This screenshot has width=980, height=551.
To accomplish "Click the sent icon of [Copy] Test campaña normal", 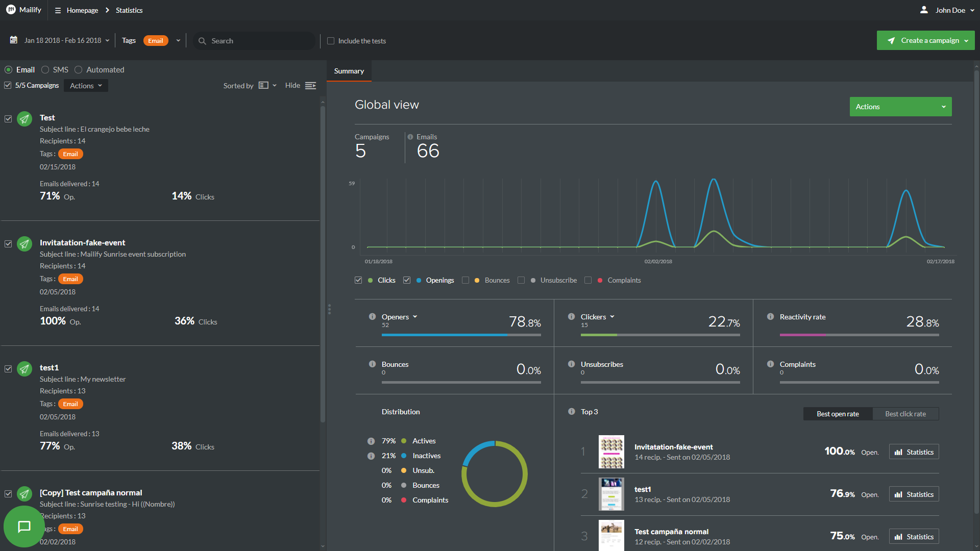I will (24, 494).
